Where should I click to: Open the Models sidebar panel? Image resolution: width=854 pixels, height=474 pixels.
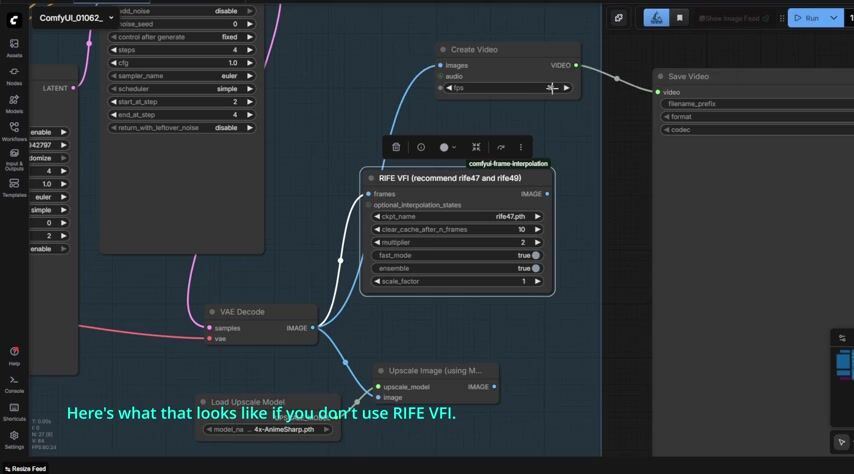(14, 103)
